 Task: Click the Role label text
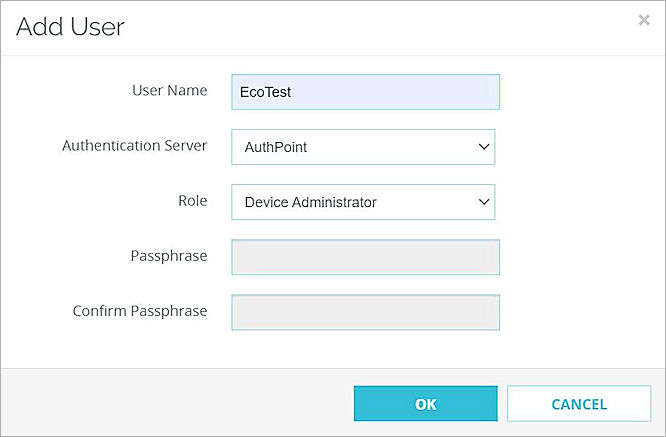pyautogui.click(x=192, y=201)
